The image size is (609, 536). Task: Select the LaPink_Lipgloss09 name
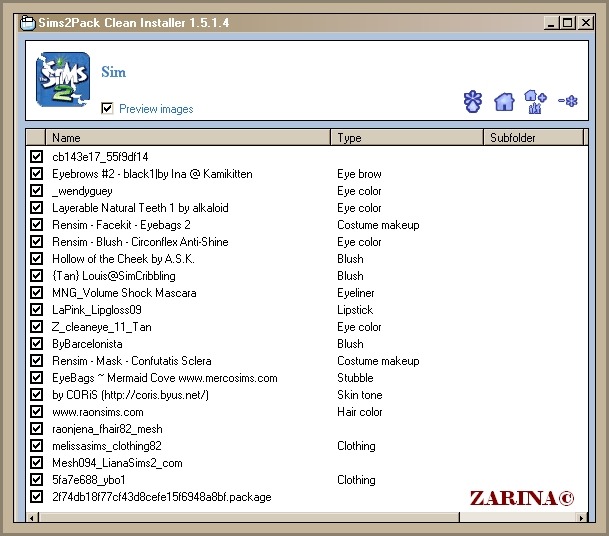click(97, 310)
